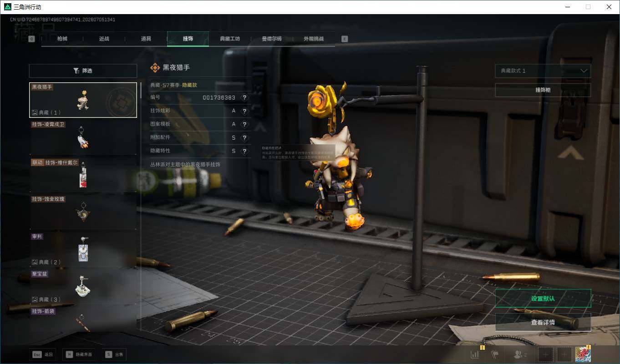Screen dimensions: 620x364
Task: Show help for 挂饰炫彩 rating
Action: point(244,111)
